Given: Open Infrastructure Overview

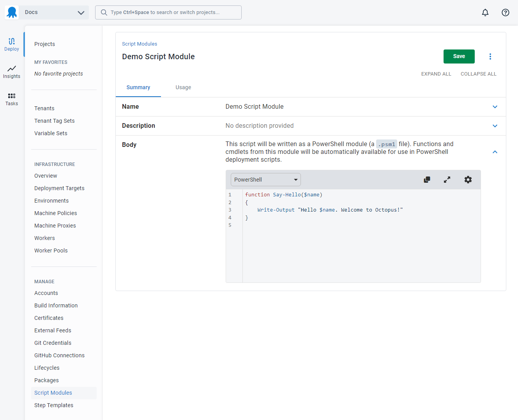Looking at the screenshot, I should point(46,176).
